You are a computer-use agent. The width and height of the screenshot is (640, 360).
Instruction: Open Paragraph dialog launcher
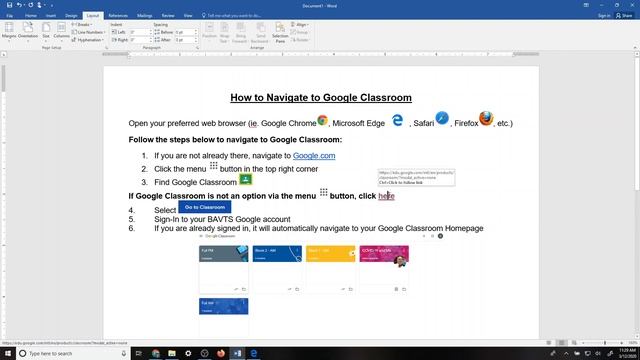click(198, 48)
